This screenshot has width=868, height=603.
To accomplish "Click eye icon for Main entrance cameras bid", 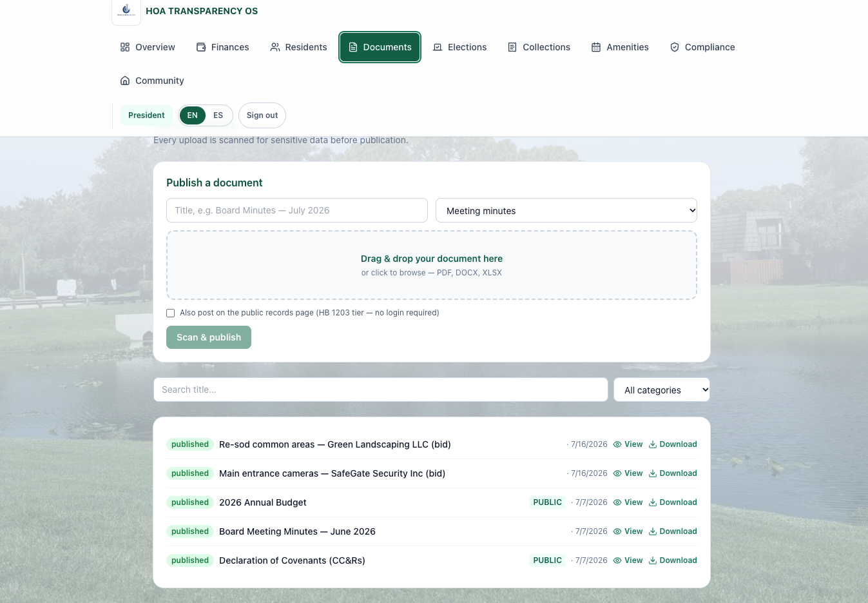I will click(617, 473).
